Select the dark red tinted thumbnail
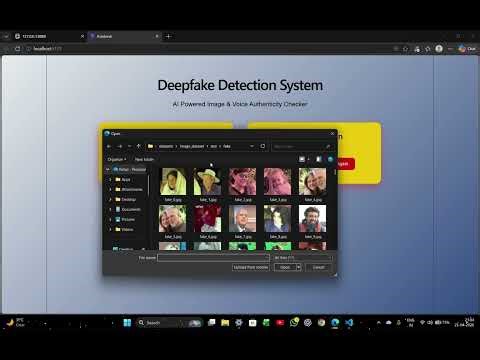Image resolution: width=480 pixels, height=360 pixels. point(208,218)
